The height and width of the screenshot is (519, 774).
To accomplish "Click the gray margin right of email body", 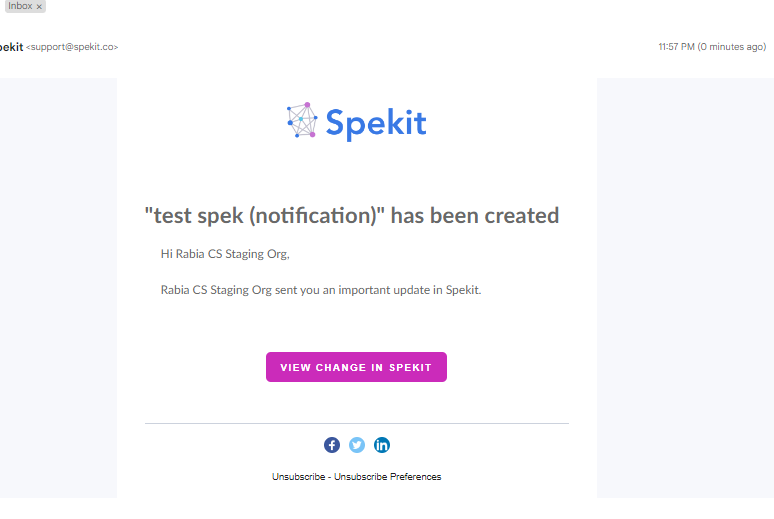I will point(685,287).
